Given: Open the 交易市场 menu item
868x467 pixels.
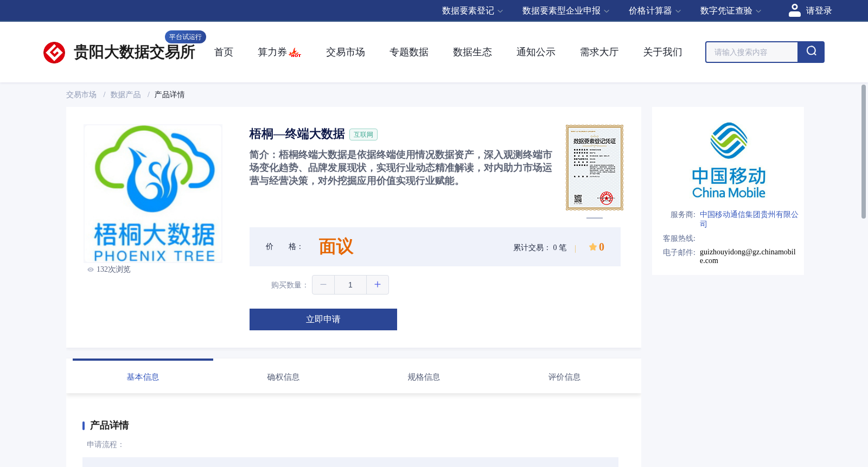Looking at the screenshot, I should [346, 52].
